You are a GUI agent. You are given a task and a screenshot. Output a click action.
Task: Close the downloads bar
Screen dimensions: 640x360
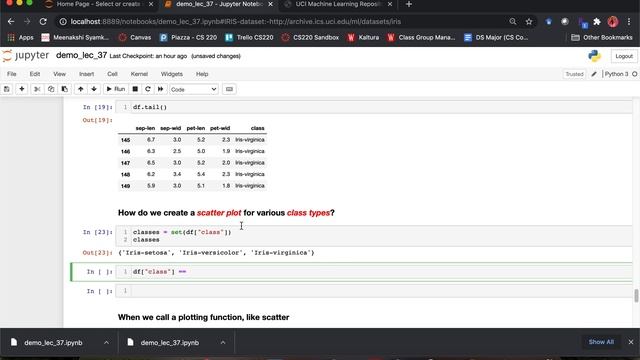(631, 342)
